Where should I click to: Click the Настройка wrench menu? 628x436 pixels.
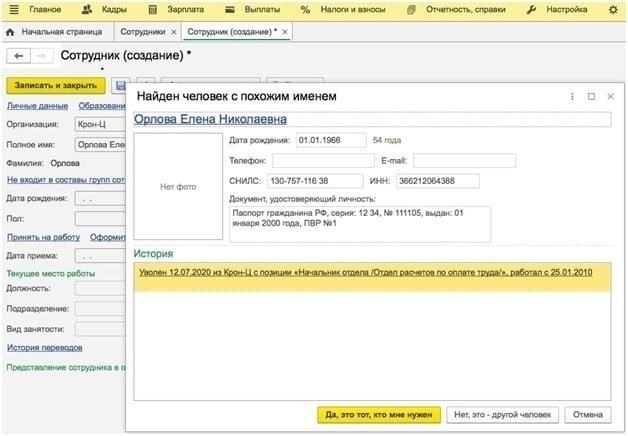coord(577,9)
